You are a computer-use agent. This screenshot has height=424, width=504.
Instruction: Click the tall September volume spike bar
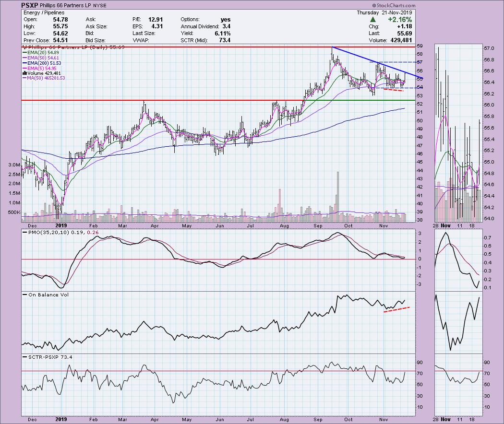[x=338, y=197]
